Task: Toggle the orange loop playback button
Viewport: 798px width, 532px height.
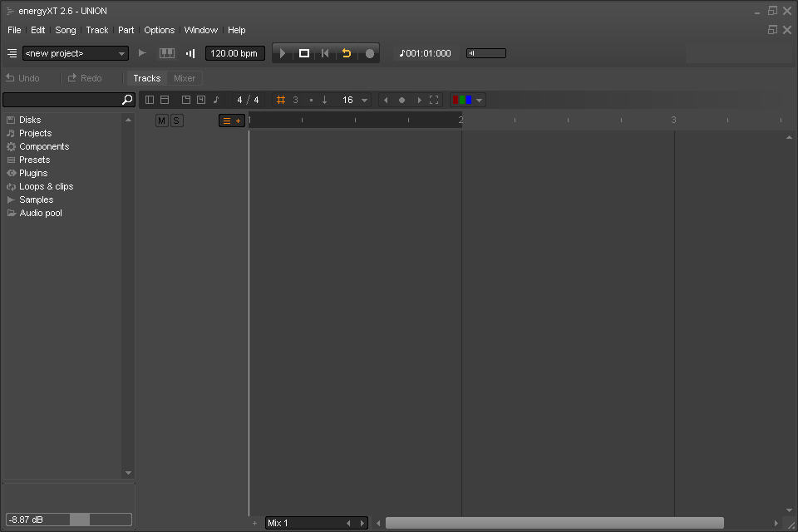Action: click(x=347, y=53)
